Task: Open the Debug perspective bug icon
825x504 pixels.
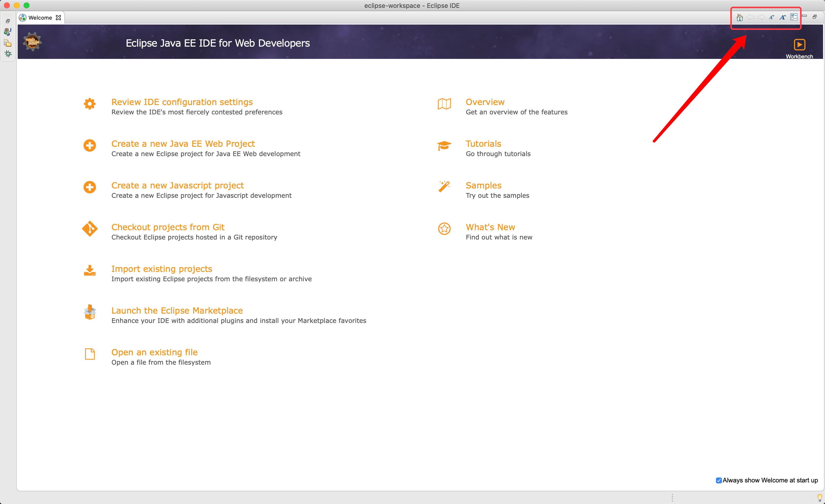Action: [8, 54]
